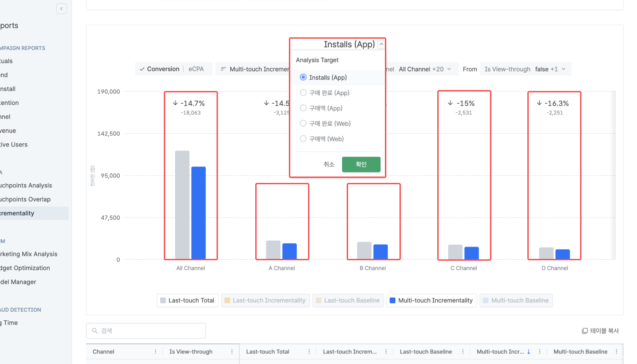Open the Is View-through false +1 filter dropdown
The width and height of the screenshot is (637, 364).
tap(526, 69)
